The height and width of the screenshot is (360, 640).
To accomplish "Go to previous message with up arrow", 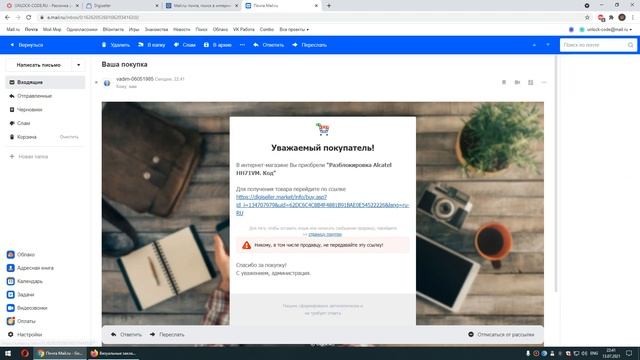I will click(x=534, y=45).
